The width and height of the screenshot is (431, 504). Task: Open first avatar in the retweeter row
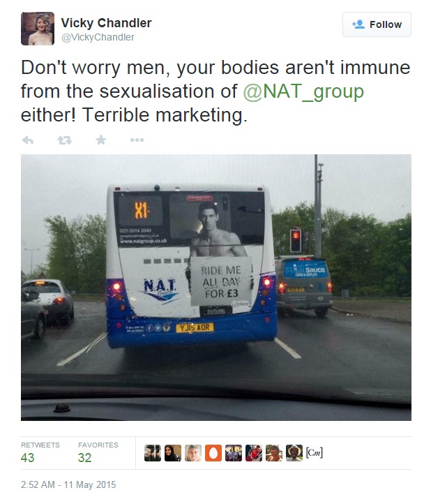click(153, 453)
